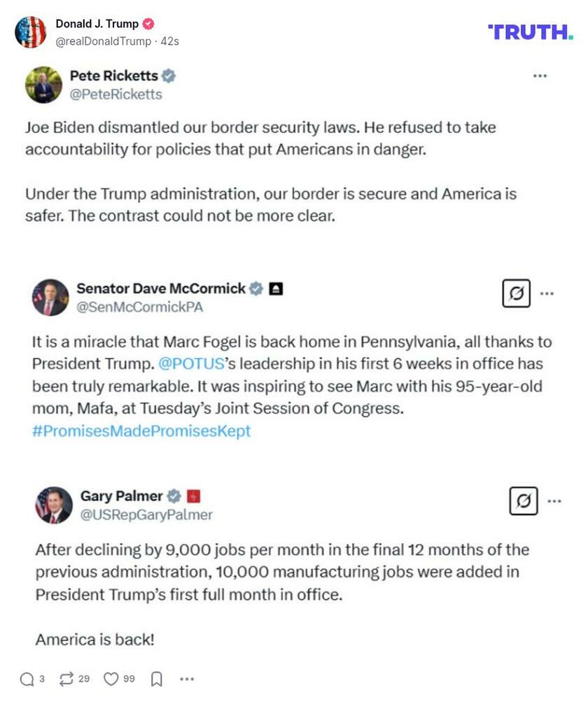588x709 pixels.
Task: Click the @USRepGaryPalmer handle
Action: [146, 514]
